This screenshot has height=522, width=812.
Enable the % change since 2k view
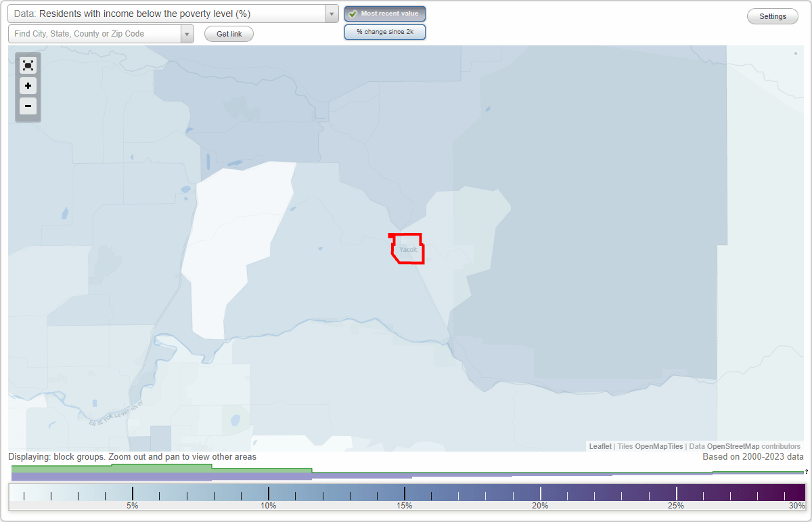(x=385, y=31)
